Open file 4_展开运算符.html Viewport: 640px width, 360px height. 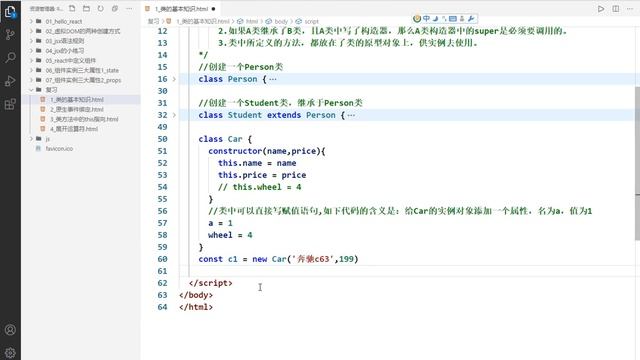tap(74, 129)
